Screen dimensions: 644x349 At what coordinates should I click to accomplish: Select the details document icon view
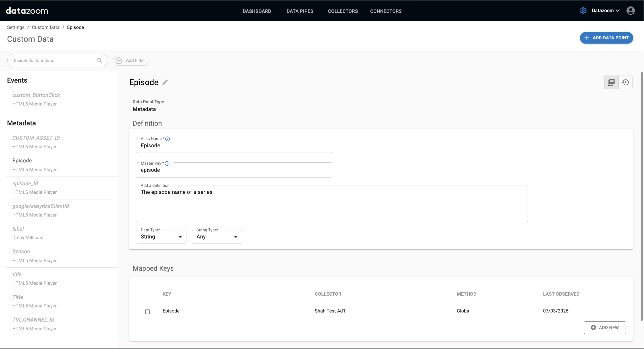click(x=611, y=82)
